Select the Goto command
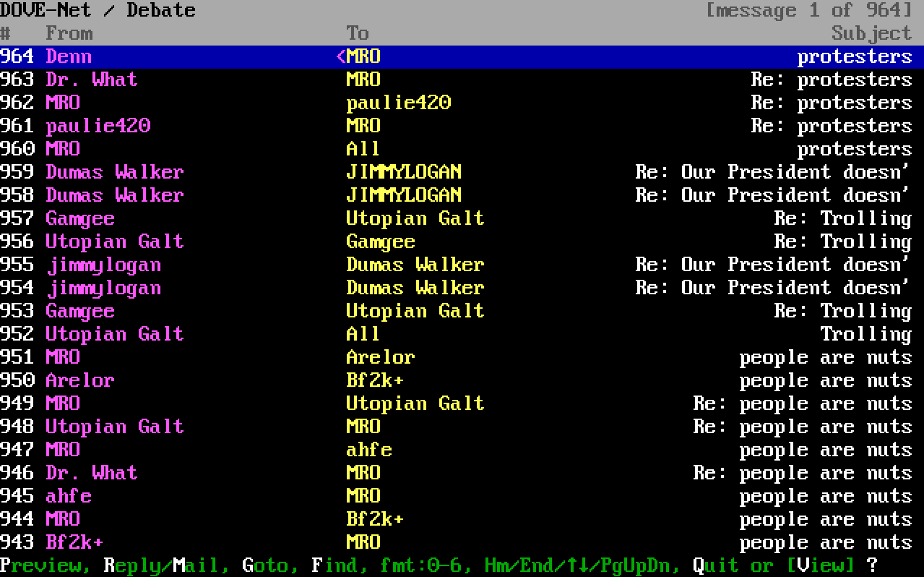 pyautogui.click(x=265, y=565)
